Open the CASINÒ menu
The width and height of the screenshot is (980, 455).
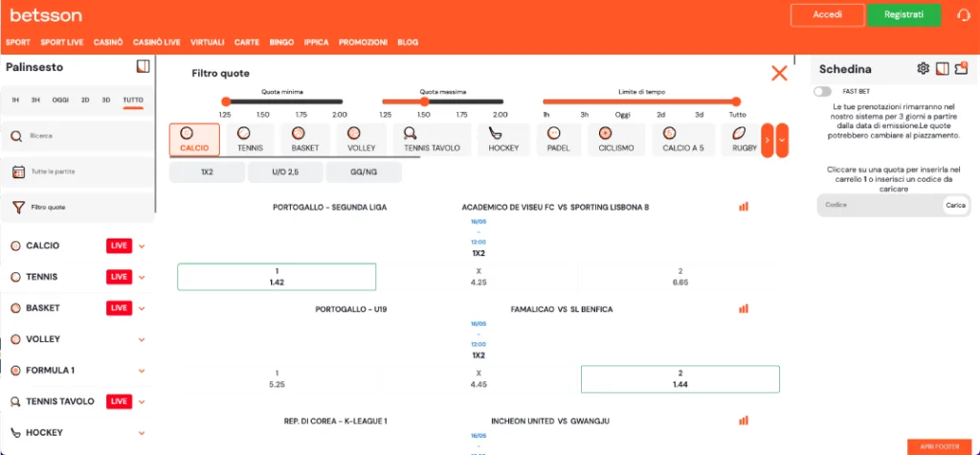pyautogui.click(x=108, y=42)
